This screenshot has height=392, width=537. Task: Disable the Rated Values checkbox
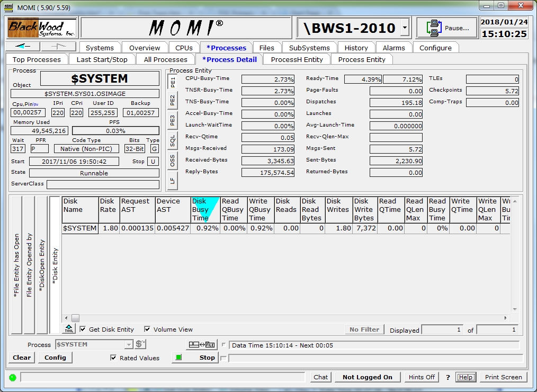click(x=113, y=358)
